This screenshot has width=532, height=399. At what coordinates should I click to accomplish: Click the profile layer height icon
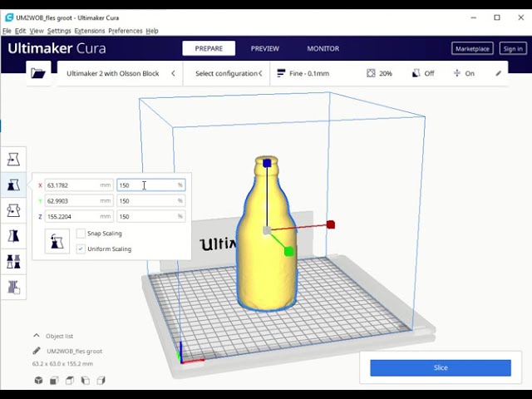281,73
